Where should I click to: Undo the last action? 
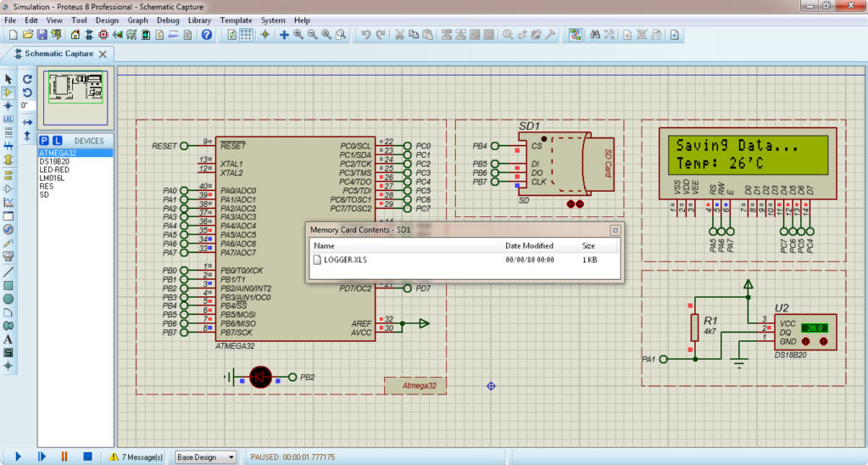(366, 34)
